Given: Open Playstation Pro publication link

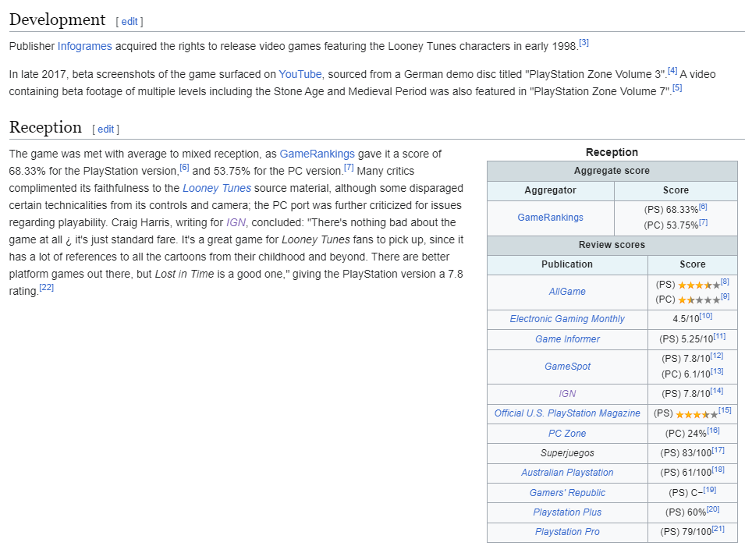Looking at the screenshot, I should click(x=567, y=531).
